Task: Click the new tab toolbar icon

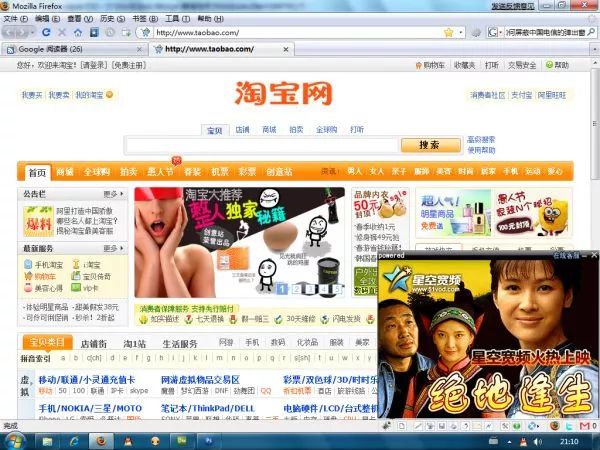Action: tap(126, 33)
